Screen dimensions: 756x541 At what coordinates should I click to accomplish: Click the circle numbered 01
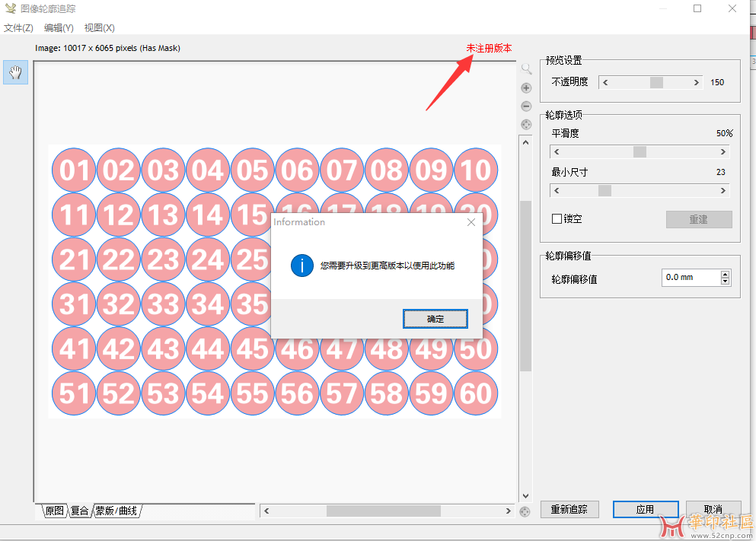(x=74, y=170)
